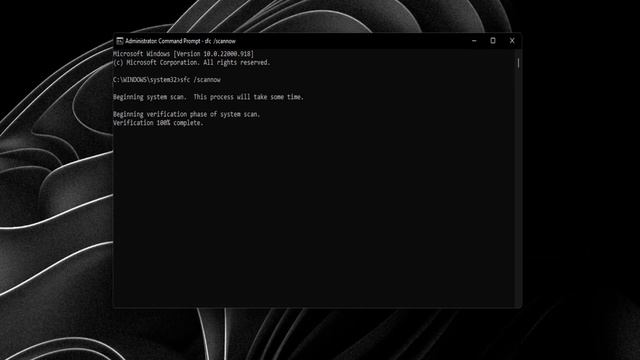The height and width of the screenshot is (360, 640).
Task: Click the line "Beginning system scan. This process will take some time."
Action: 208,97
